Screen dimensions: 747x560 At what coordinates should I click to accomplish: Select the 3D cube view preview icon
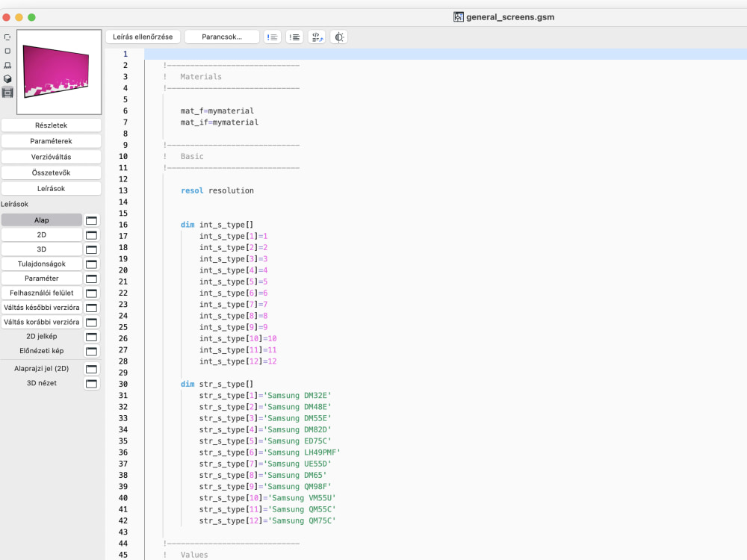(7, 78)
